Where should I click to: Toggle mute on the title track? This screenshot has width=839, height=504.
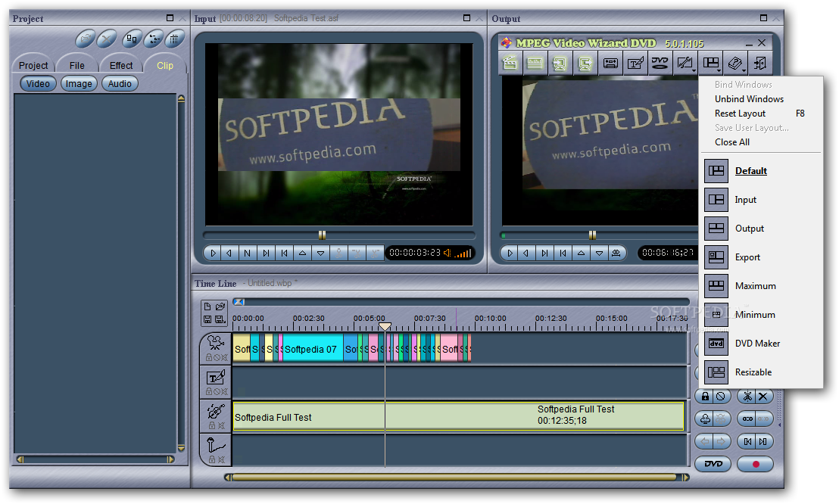tap(223, 392)
